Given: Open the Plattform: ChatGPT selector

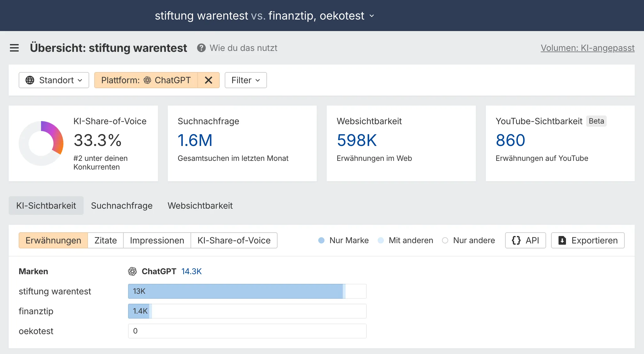Looking at the screenshot, I should pyautogui.click(x=146, y=80).
